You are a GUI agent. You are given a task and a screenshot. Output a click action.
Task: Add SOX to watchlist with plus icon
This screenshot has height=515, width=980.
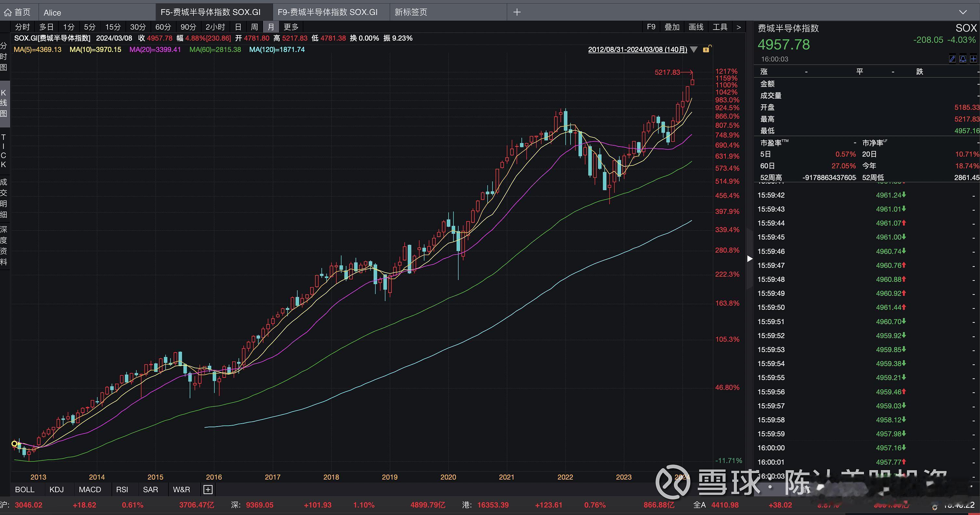point(973,59)
